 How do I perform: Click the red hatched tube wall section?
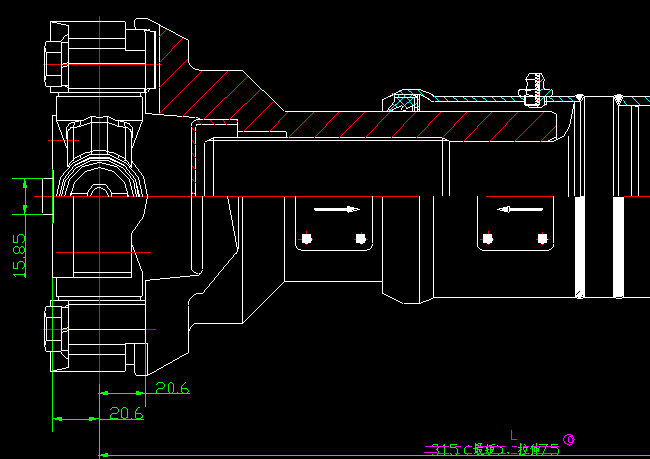pos(420,124)
